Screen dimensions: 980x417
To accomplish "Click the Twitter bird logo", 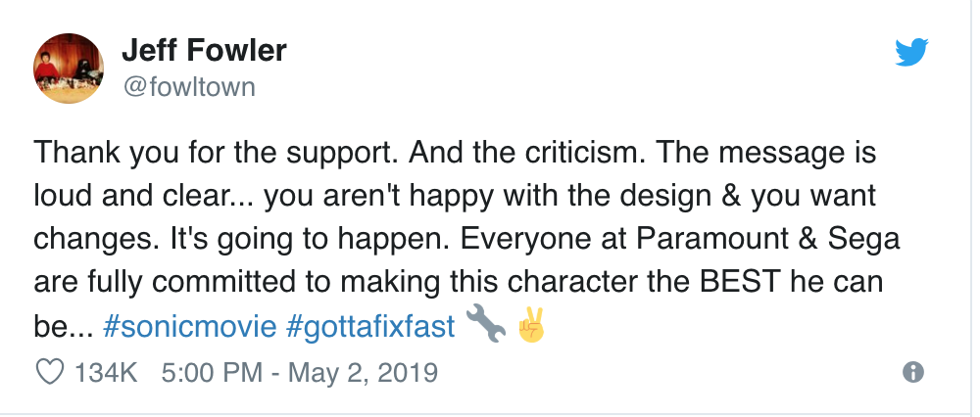I will coord(911,53).
